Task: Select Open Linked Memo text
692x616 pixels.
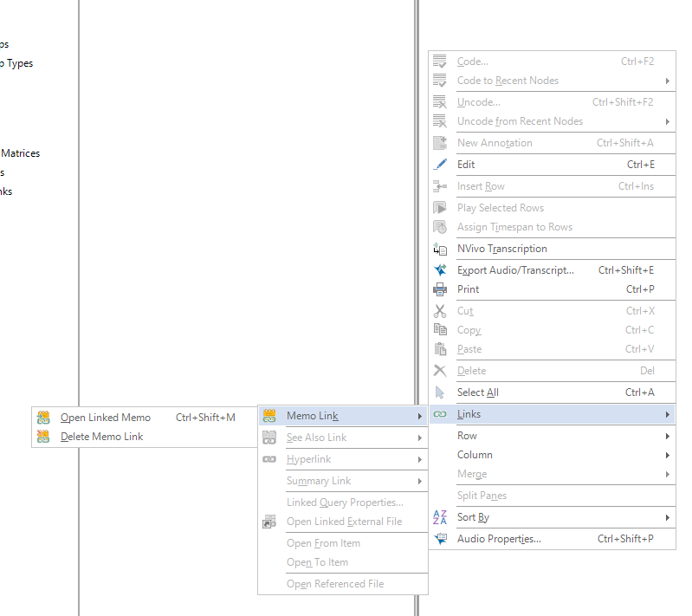Action: click(105, 418)
